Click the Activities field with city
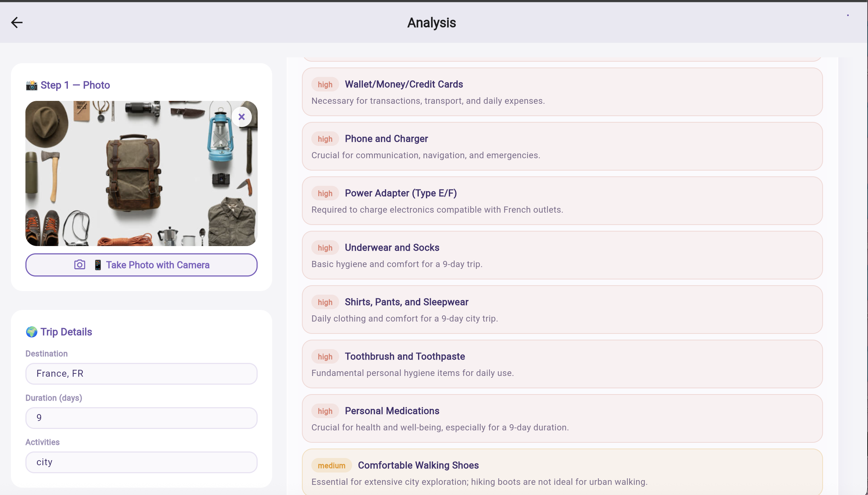Viewport: 868px width, 495px height. point(142,462)
